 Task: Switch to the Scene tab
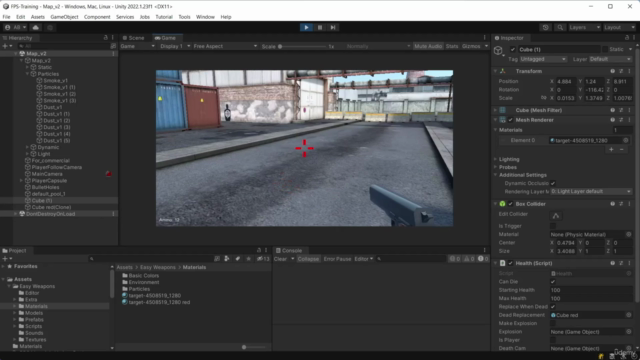[x=134, y=38]
